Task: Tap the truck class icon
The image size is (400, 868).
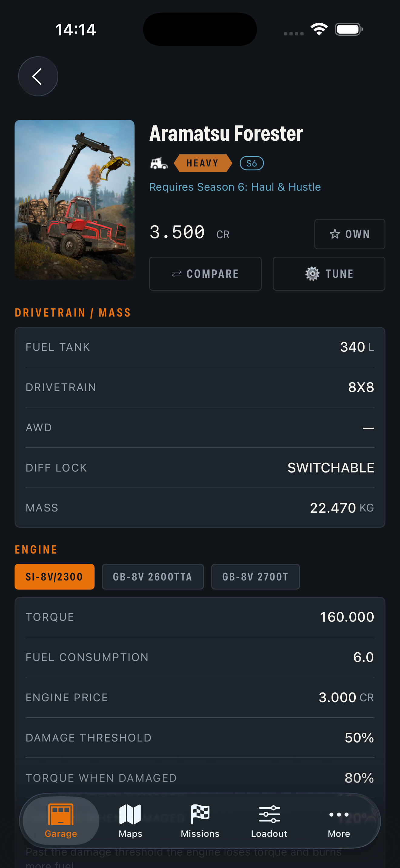Action: pos(159,163)
